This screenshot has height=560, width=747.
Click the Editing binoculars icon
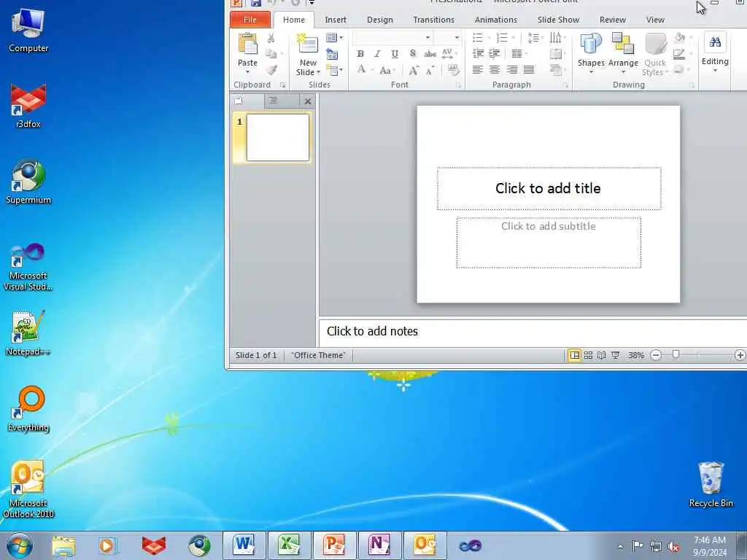pos(715,42)
